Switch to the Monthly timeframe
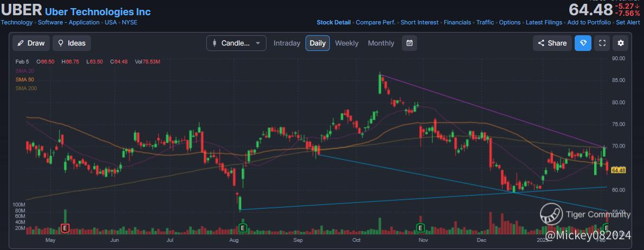This screenshot has width=644, height=250. coord(381,43)
